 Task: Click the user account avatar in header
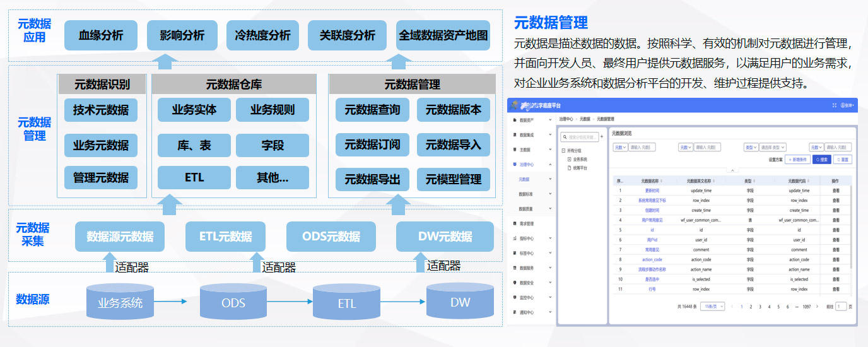tap(843, 105)
